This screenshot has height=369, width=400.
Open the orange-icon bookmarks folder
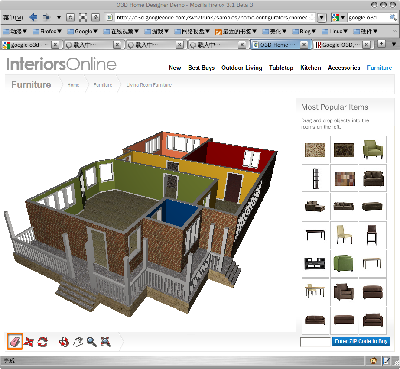tap(236, 31)
